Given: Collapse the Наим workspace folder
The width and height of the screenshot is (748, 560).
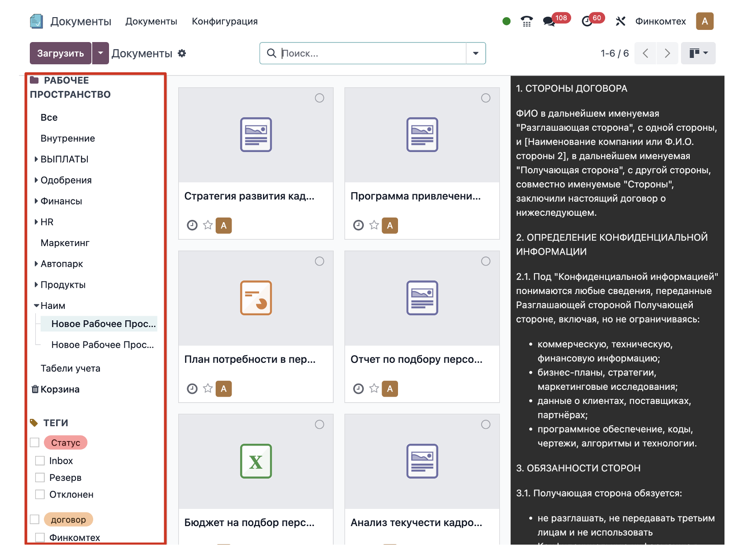Looking at the screenshot, I should coord(36,306).
